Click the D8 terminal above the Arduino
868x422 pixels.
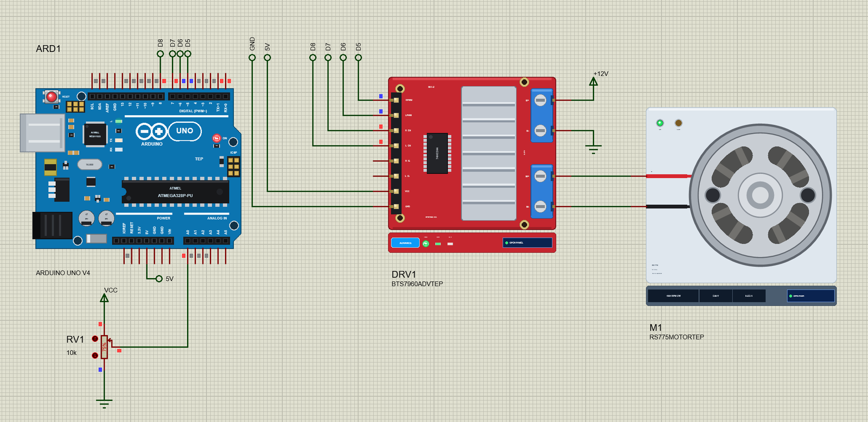click(x=161, y=54)
